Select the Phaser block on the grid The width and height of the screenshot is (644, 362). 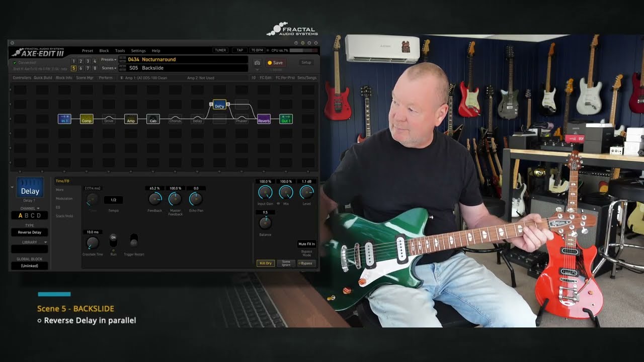[242, 119]
